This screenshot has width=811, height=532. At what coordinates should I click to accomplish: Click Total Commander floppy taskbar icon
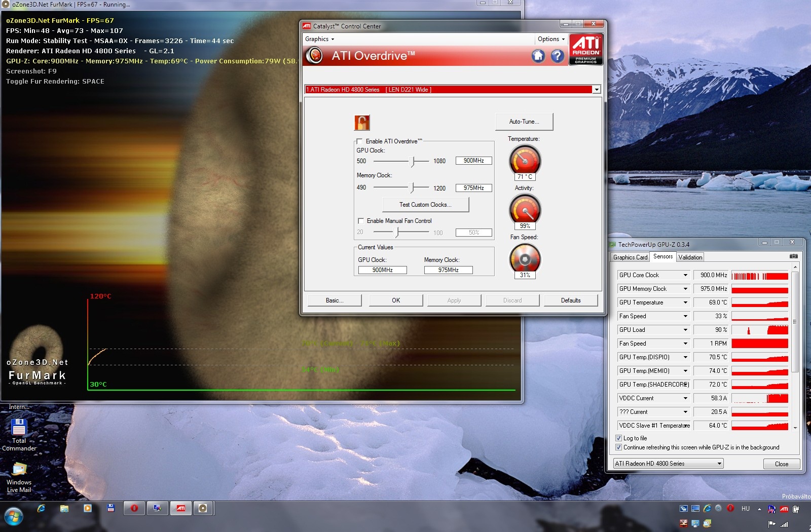pyautogui.click(x=111, y=508)
